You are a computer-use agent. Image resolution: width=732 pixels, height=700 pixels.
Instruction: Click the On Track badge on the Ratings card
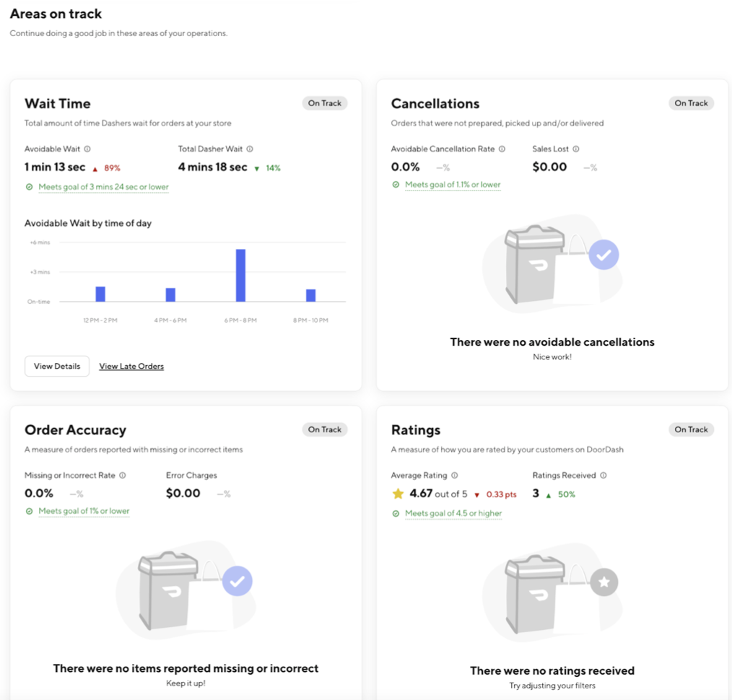coord(691,429)
